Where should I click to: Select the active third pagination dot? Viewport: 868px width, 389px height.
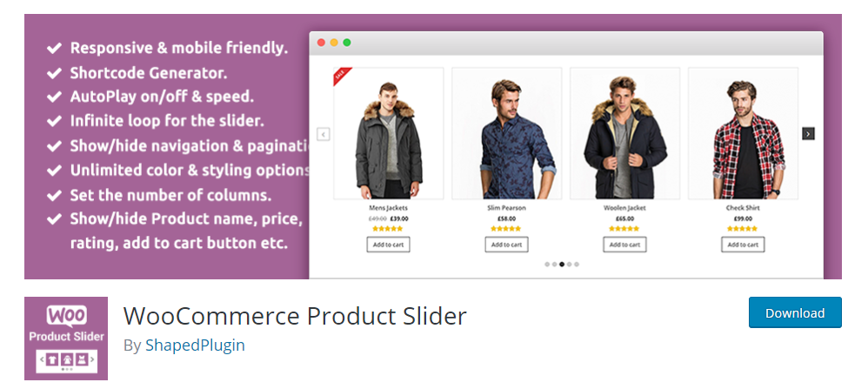pos(562,265)
